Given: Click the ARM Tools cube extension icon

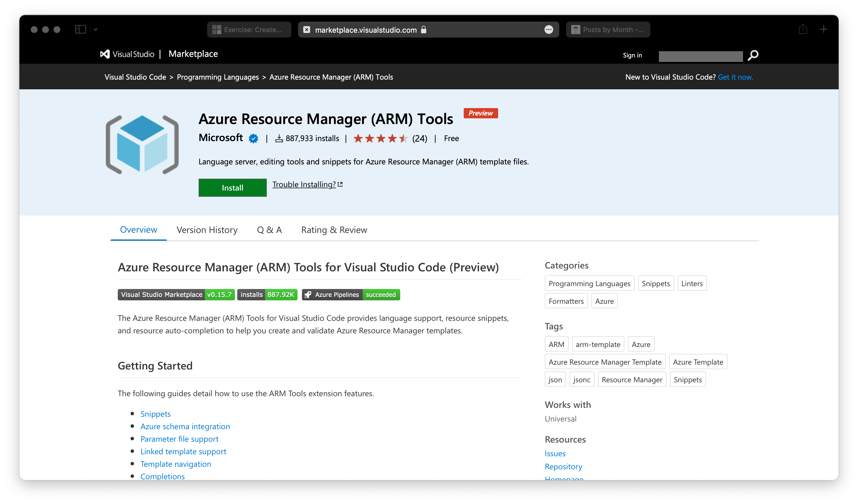Looking at the screenshot, I should pyautogui.click(x=142, y=145).
